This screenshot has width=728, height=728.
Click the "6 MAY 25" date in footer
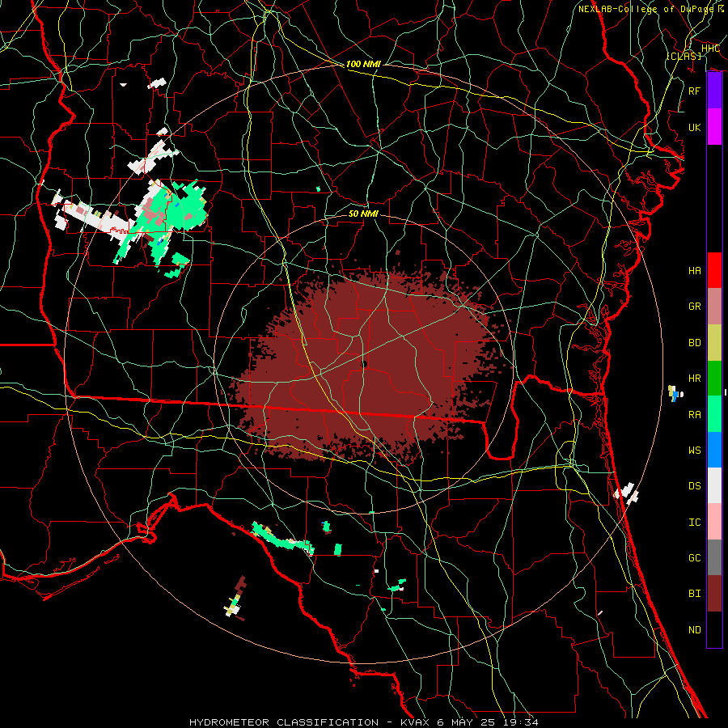point(467,722)
